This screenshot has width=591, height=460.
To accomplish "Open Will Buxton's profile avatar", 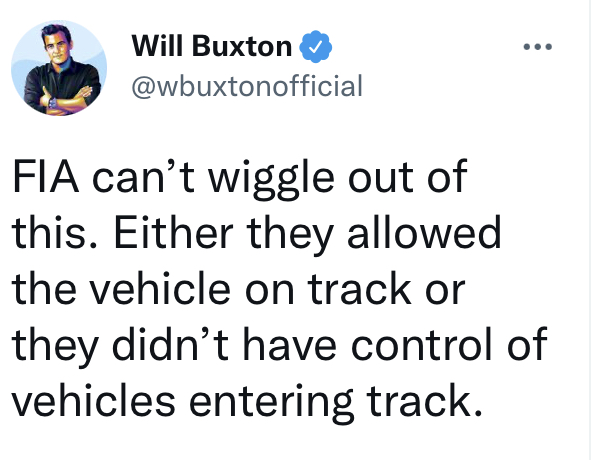I will coord(59,68).
